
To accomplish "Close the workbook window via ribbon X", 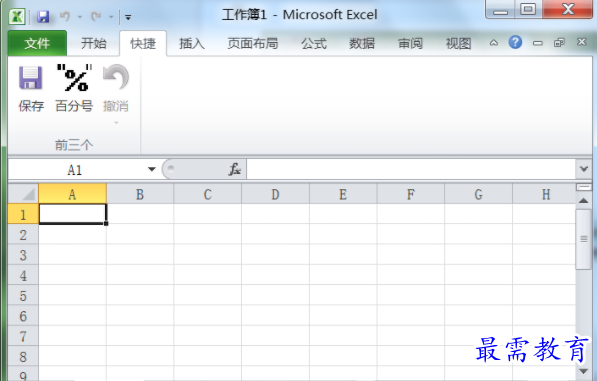I will 581,42.
